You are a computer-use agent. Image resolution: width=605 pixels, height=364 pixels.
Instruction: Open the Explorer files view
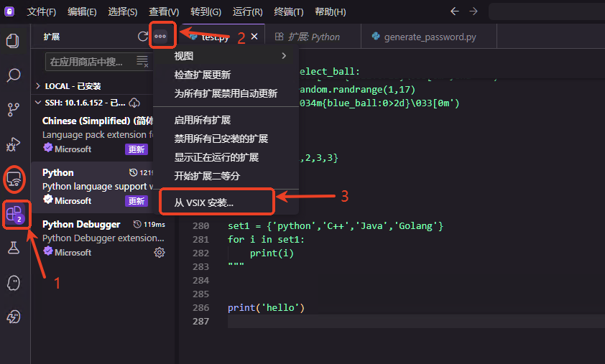click(x=13, y=41)
